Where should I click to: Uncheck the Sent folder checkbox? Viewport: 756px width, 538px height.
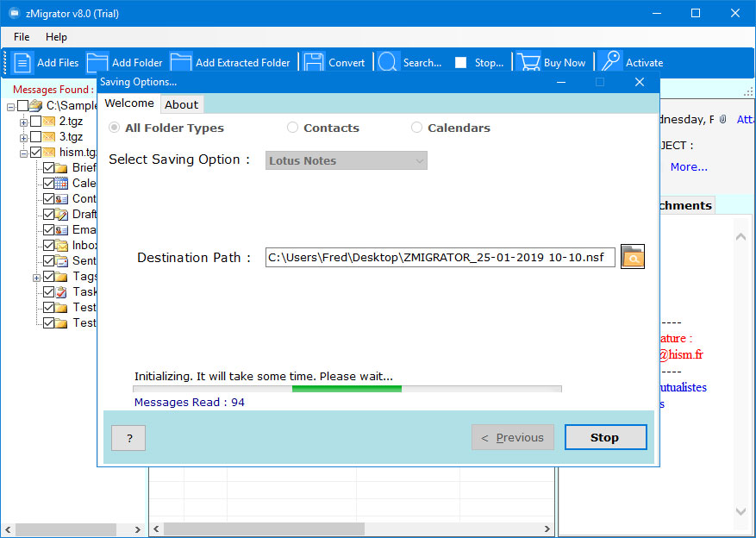[48, 260]
